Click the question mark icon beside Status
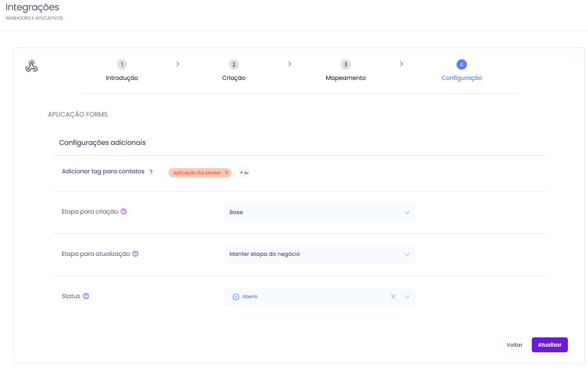This screenshot has width=588, height=374. click(x=86, y=296)
